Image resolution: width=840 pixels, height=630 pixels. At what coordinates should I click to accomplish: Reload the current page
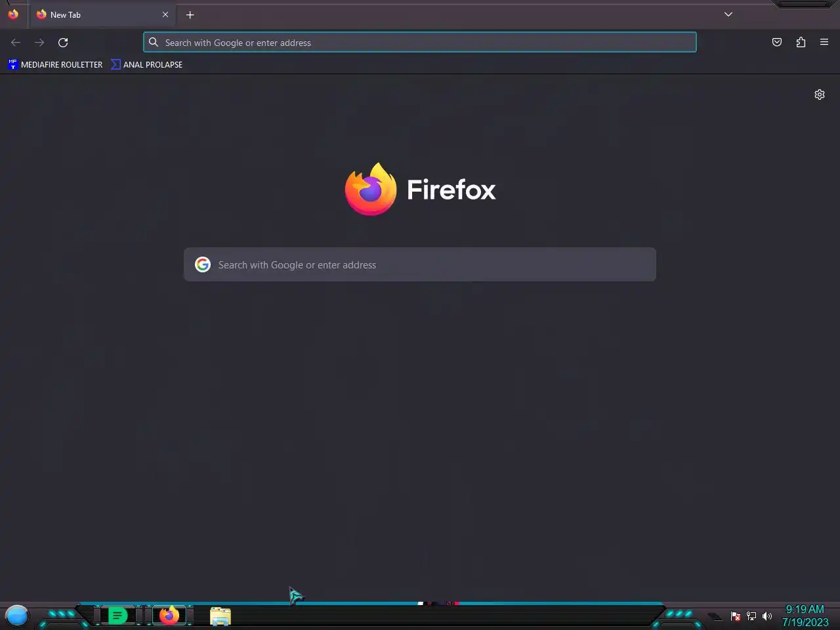(63, 43)
